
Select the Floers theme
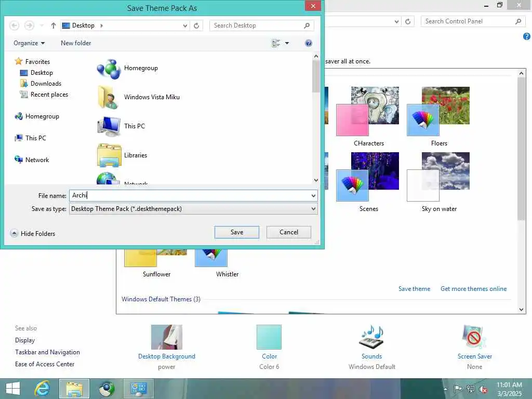click(x=438, y=116)
